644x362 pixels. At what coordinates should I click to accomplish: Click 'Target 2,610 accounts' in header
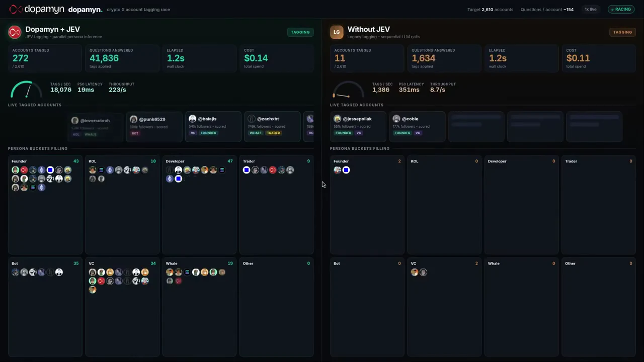coord(490,10)
